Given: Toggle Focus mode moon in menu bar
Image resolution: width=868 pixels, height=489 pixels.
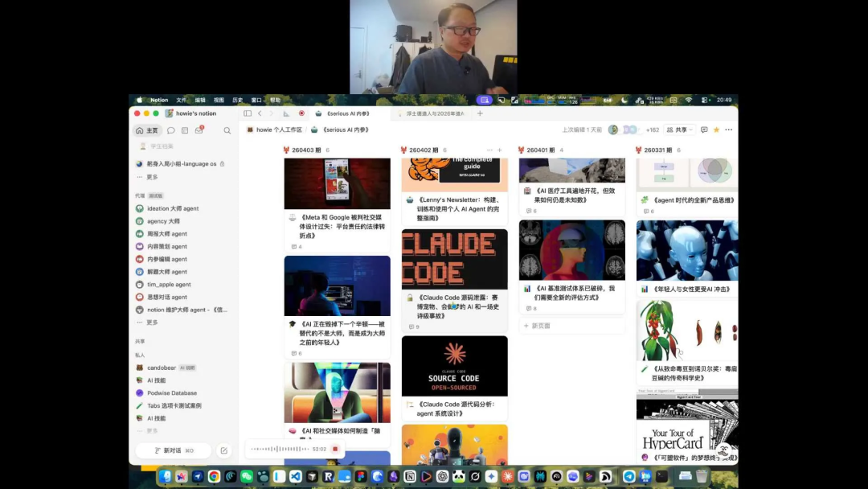Looking at the screenshot, I should [624, 101].
